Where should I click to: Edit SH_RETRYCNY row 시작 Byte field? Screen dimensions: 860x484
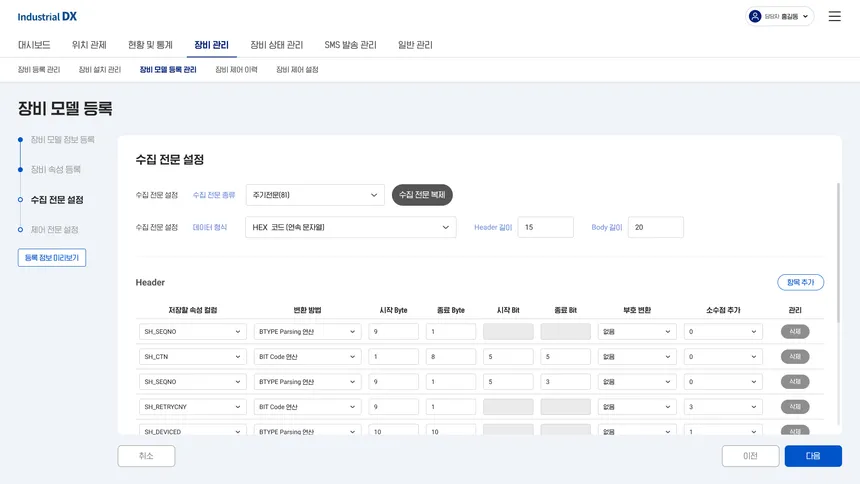click(393, 407)
